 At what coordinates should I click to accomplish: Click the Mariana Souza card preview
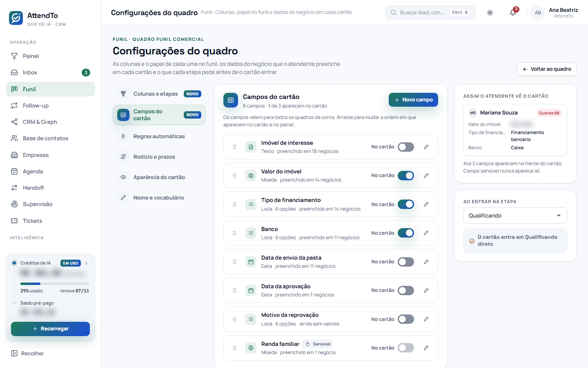[515, 130]
